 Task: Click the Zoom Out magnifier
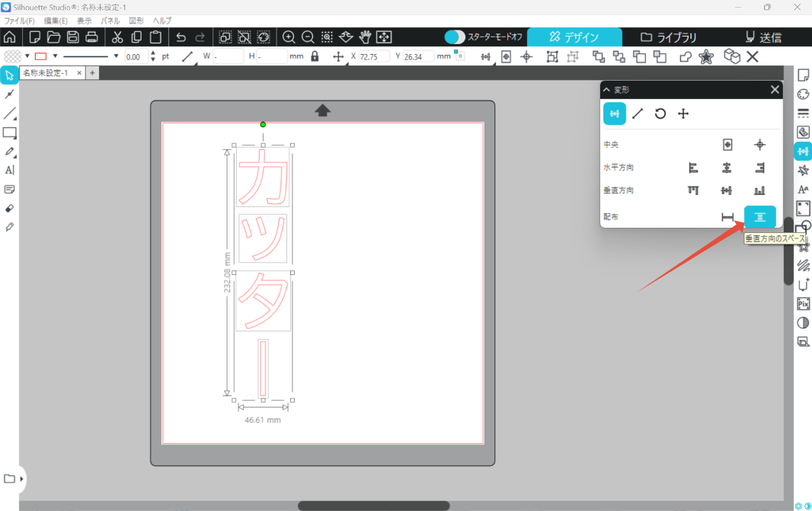click(x=308, y=37)
